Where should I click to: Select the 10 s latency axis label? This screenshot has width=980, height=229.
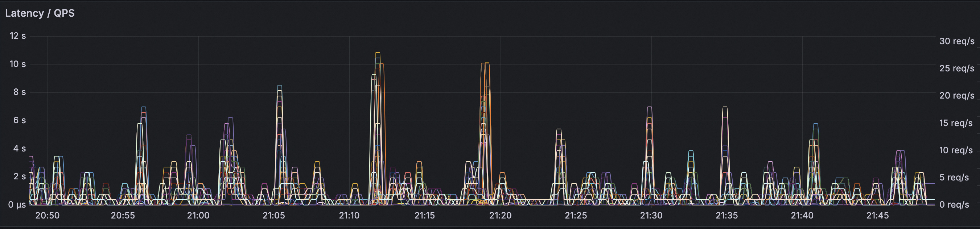pyautogui.click(x=18, y=64)
